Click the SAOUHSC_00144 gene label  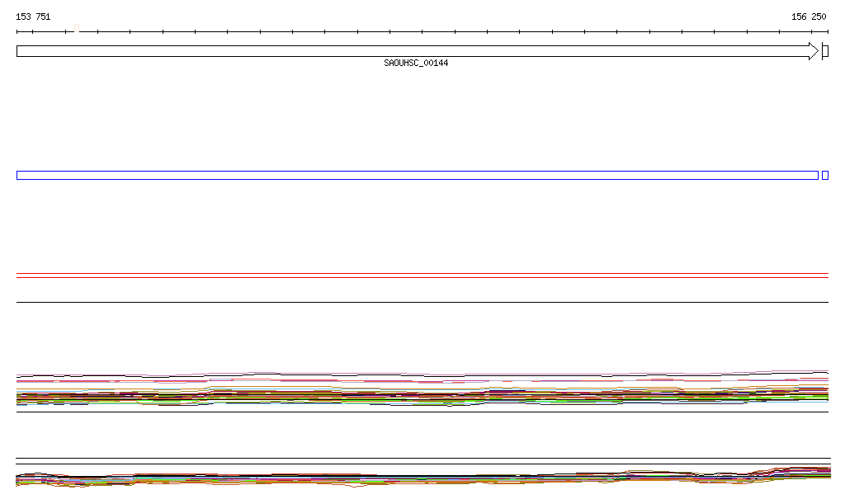[x=416, y=63]
